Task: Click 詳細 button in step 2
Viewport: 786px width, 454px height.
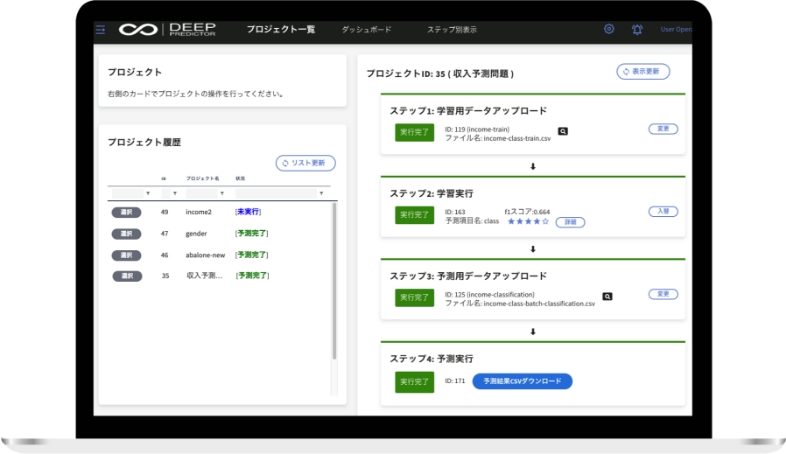Action: click(570, 222)
